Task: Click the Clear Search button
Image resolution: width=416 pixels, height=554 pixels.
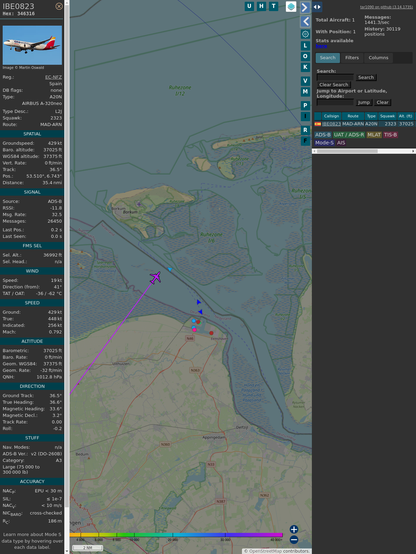Action: click(x=334, y=85)
